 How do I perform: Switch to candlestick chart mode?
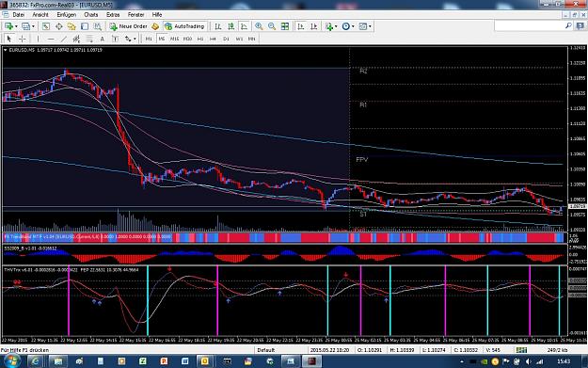tap(231, 26)
